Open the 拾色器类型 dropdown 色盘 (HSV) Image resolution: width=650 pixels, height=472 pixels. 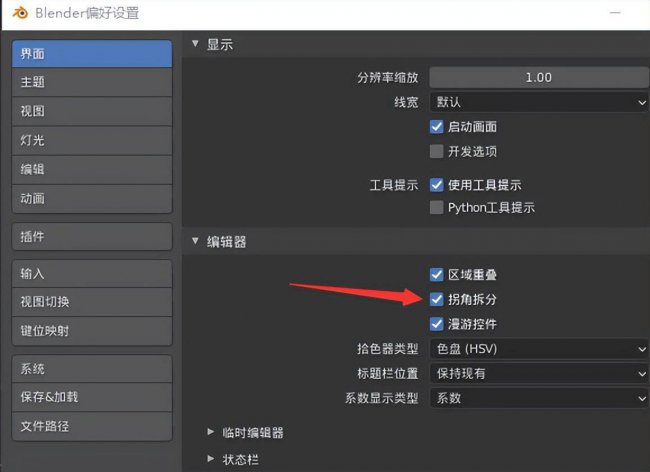coord(539,349)
